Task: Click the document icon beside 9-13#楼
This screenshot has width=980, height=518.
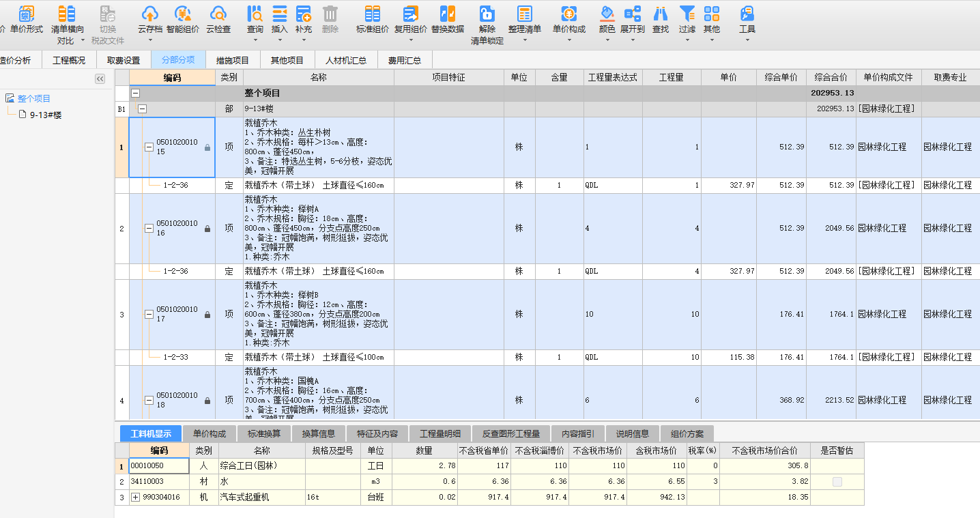Action: coord(23,115)
